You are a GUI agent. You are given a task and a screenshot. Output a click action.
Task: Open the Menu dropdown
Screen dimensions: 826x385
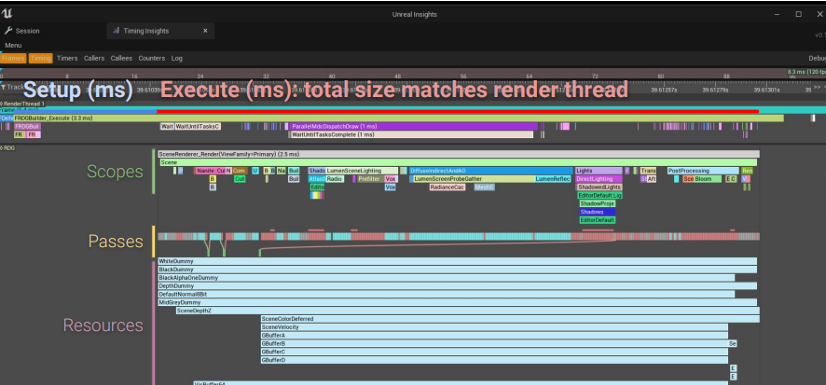pyautogui.click(x=13, y=45)
